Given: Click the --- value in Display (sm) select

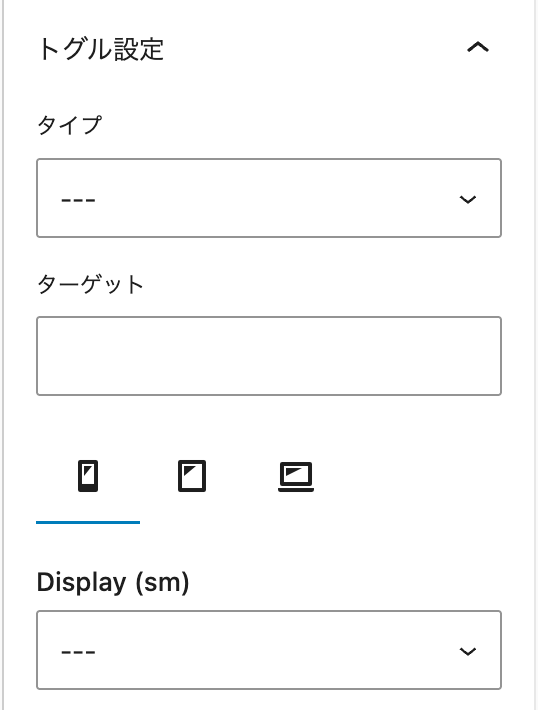Looking at the screenshot, I should tap(78, 652).
